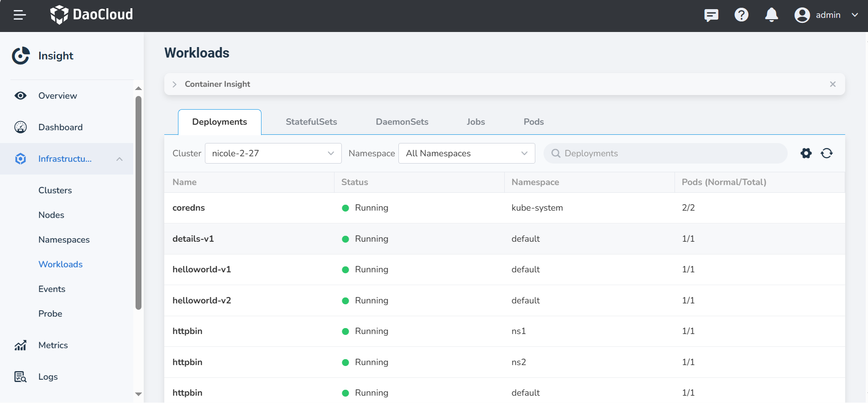Collapse the Infrastructure menu group
Screen dimensions: 868x403
(120, 159)
